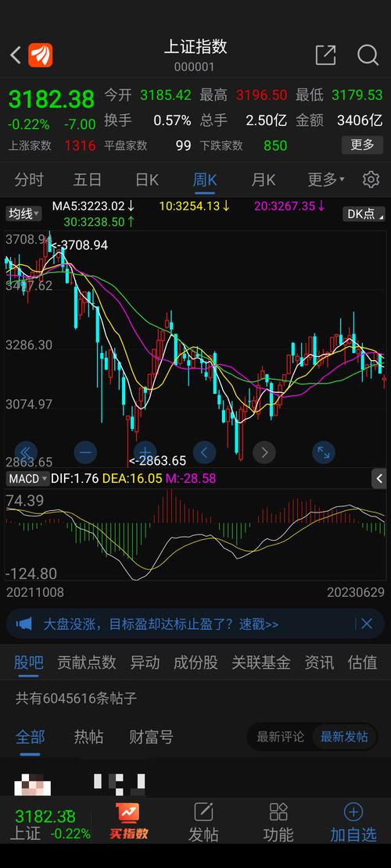Switch to 分时 chart tab
This screenshot has height=868, width=391.
(x=29, y=180)
